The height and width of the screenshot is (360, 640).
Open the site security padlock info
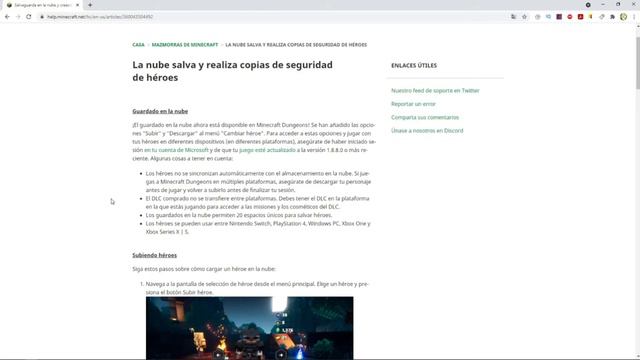pos(42,17)
